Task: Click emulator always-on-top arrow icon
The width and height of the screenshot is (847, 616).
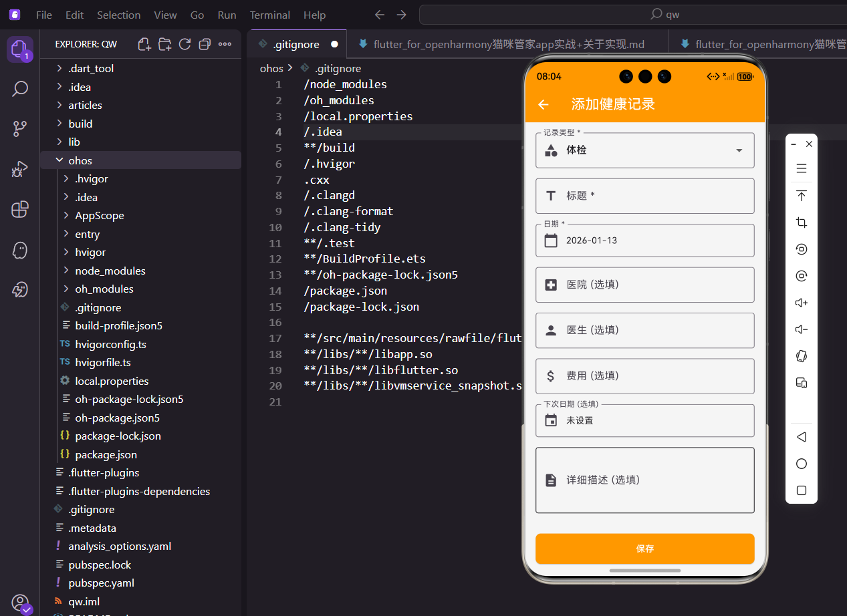Action: [x=802, y=196]
